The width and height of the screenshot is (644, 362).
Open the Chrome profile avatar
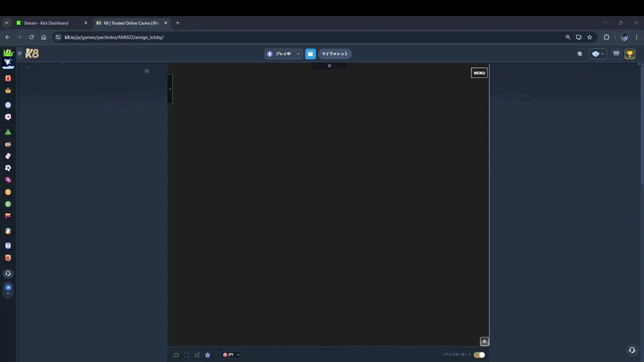(624, 37)
